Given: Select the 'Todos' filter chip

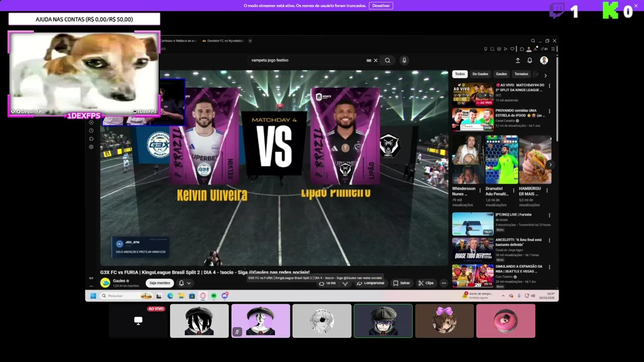Looking at the screenshot, I should [x=460, y=74].
